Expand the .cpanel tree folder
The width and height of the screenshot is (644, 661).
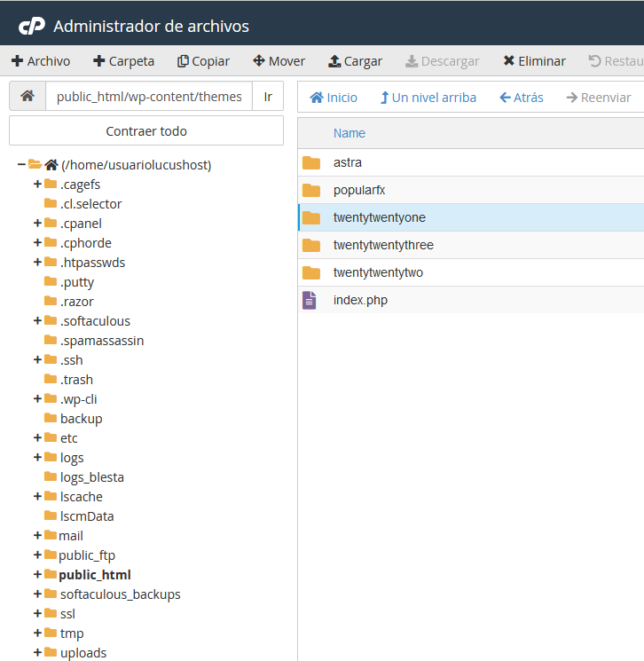(37, 223)
